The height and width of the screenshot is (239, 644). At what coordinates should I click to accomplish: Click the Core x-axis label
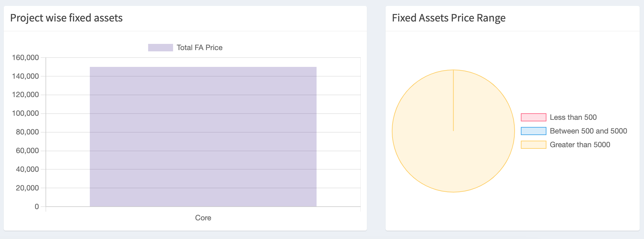(x=203, y=218)
